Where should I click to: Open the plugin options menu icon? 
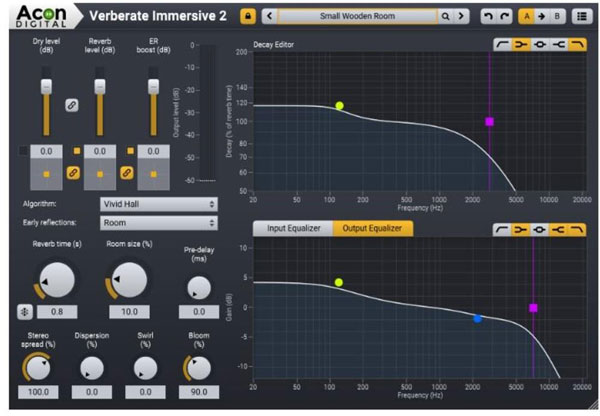[x=581, y=16]
